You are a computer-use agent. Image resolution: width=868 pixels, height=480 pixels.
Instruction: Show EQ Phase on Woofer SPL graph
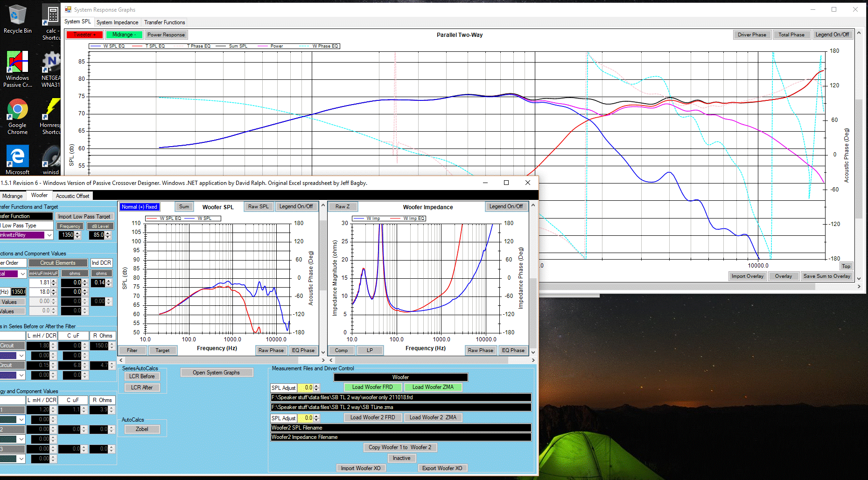point(303,350)
